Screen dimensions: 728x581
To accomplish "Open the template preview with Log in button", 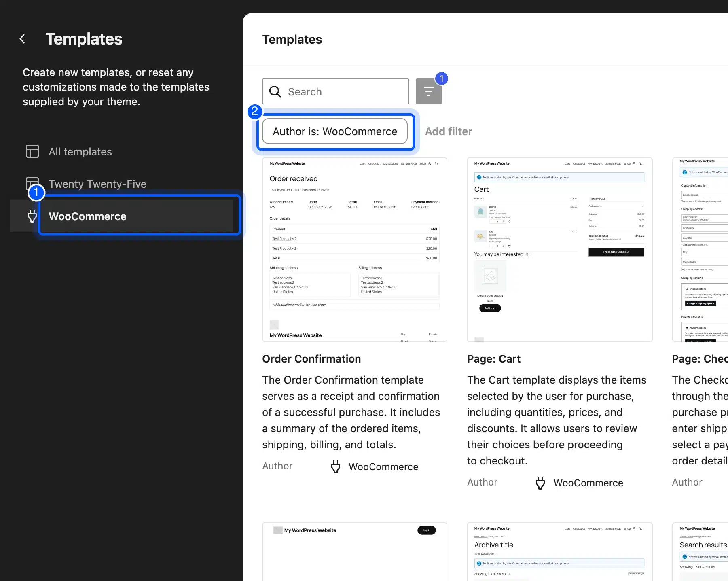I will 355,551.
